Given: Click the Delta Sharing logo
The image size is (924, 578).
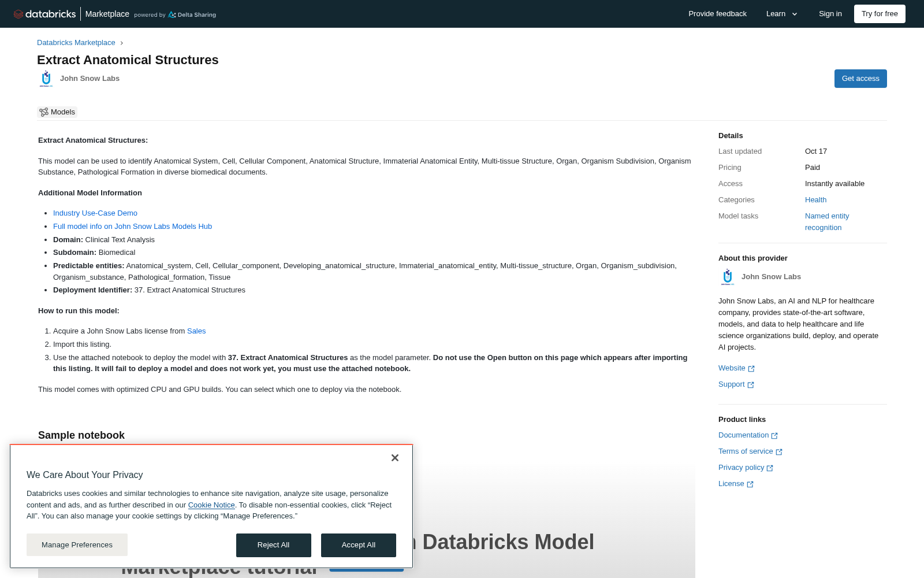Looking at the screenshot, I should coord(192,14).
